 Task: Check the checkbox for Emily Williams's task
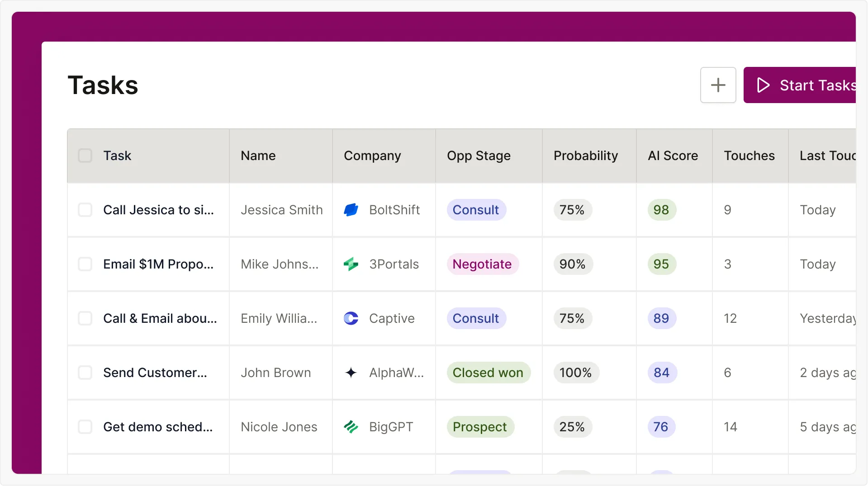85,318
